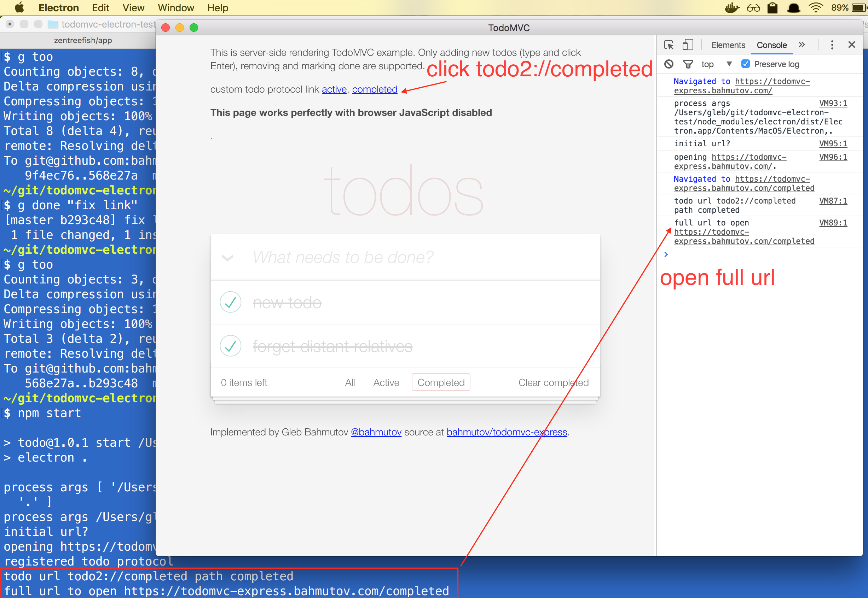The image size is (868, 598).
Task: Toggle the device toolbar icon
Action: click(687, 45)
